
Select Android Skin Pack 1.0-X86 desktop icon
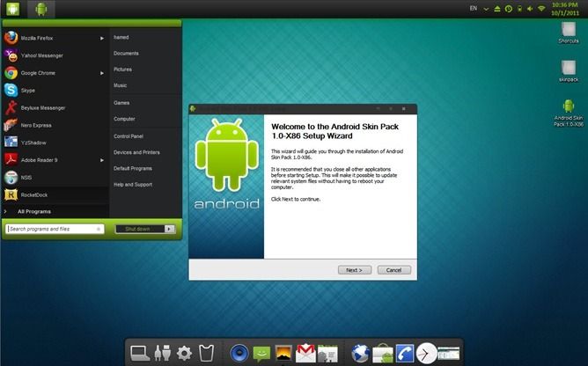coord(569,113)
